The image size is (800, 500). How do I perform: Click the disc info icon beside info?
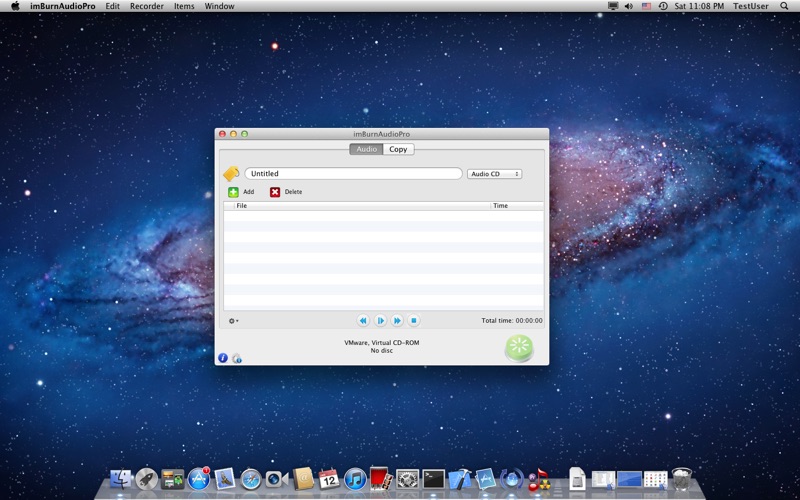237,358
